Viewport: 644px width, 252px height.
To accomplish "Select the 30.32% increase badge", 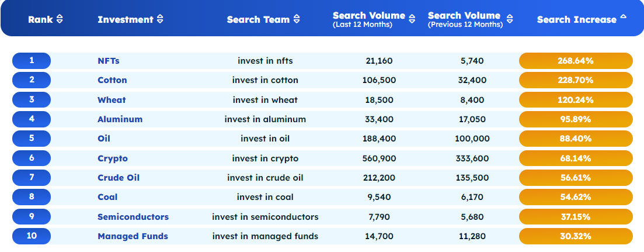I will 576,236.
